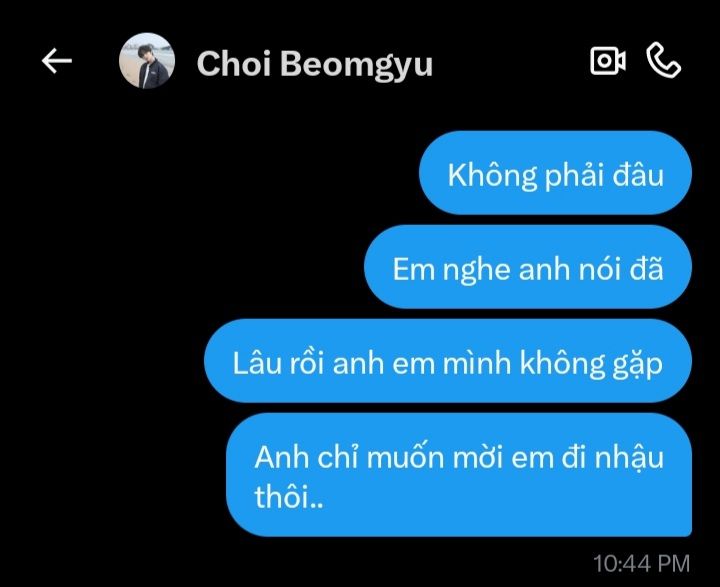Open Choi Beomgyu's profile picture

[147, 61]
